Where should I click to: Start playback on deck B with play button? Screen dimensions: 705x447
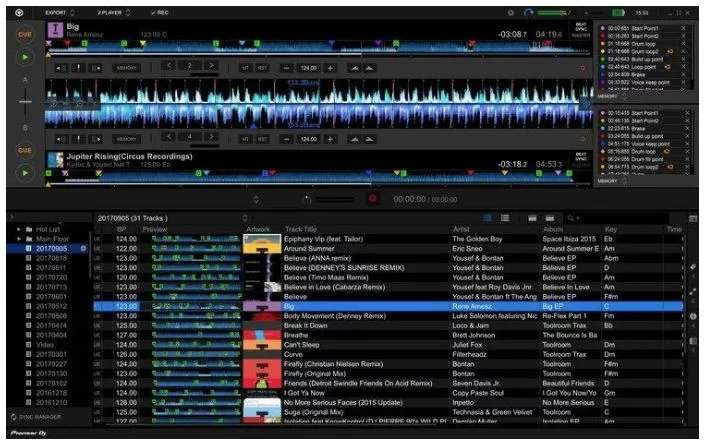coord(25,173)
